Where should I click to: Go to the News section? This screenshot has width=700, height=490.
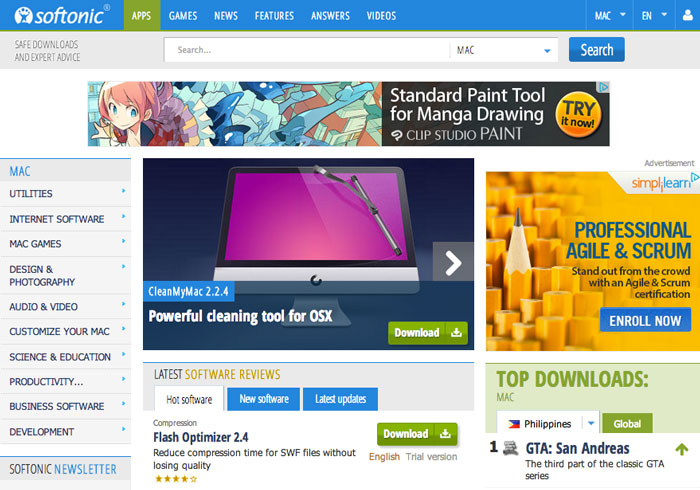226,16
